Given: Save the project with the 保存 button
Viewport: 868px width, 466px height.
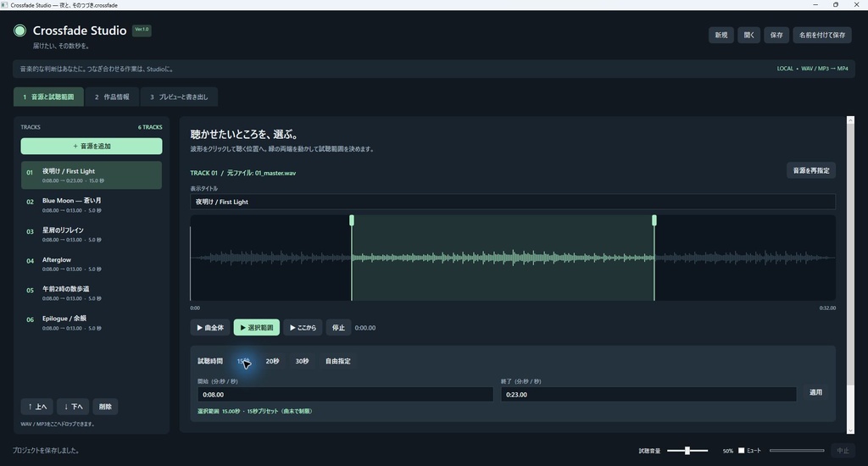Looking at the screenshot, I should coord(776,35).
